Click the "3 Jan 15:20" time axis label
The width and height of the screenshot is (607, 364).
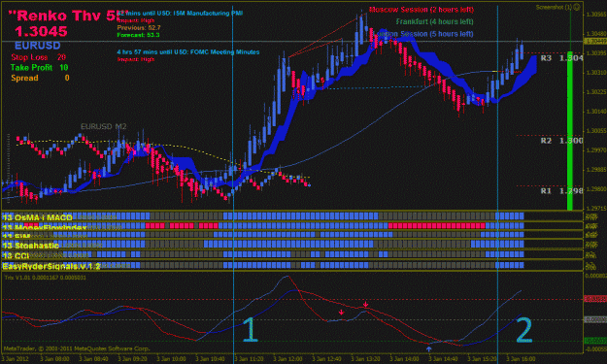pos(482,359)
